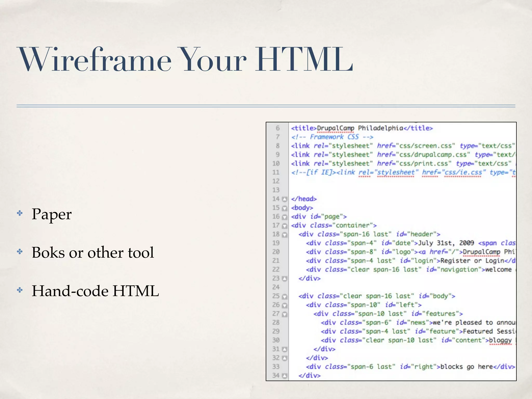Collapse the container div fold on line 17
This screenshot has width=532, height=399.
pos(285,226)
